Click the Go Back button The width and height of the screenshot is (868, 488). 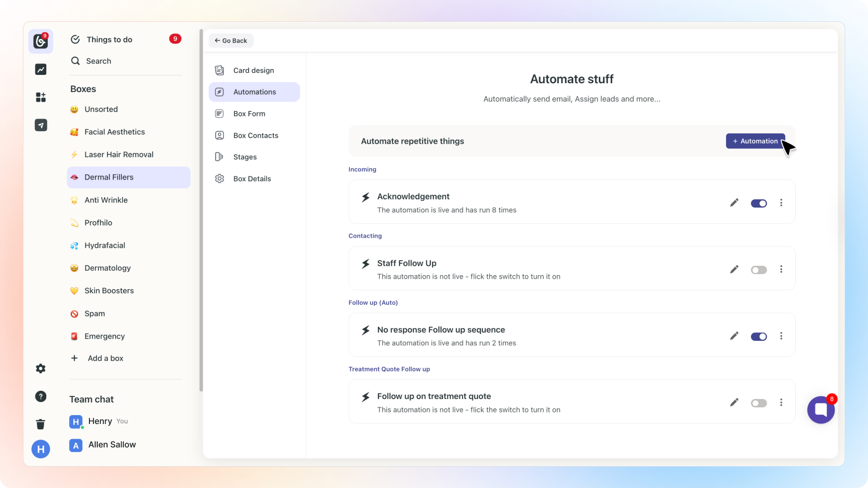click(231, 41)
